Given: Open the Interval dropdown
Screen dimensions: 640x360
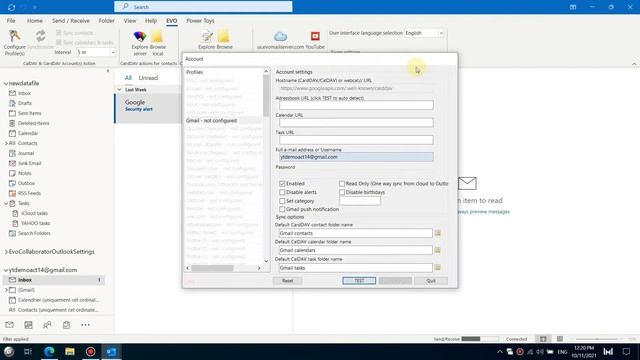Looking at the screenshot, I should coord(113,52).
